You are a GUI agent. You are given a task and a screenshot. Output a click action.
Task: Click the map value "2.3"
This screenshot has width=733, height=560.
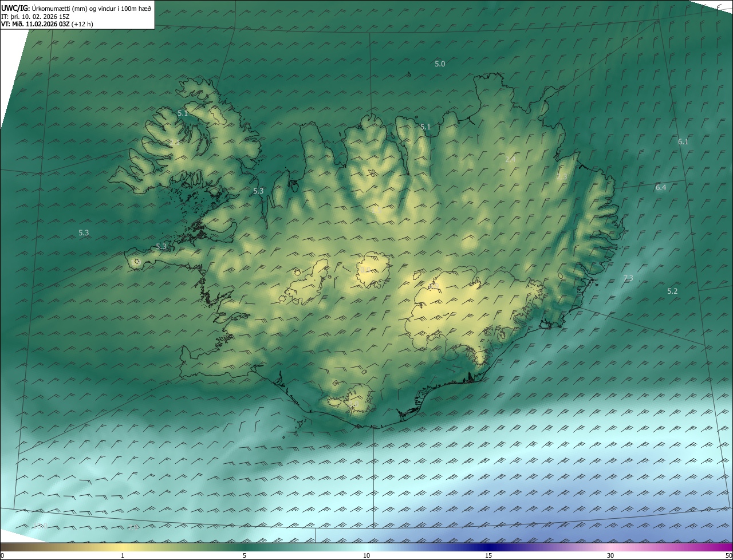tap(562, 176)
